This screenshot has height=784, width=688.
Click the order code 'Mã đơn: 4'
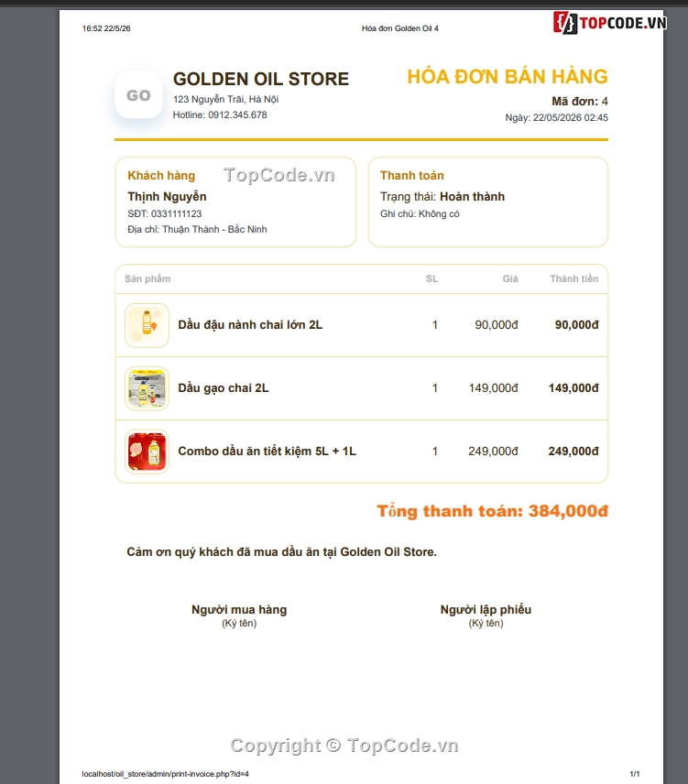click(x=580, y=102)
